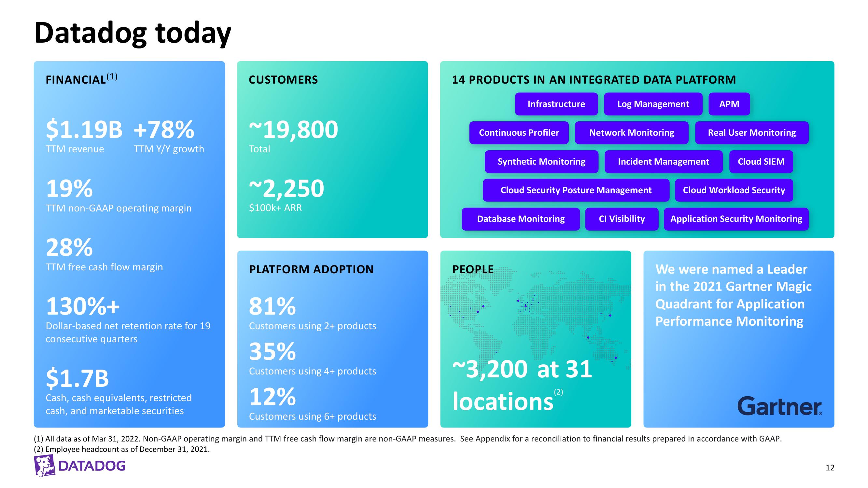Select the CI Visibility product tag
The image size is (868, 488).
[x=623, y=219]
